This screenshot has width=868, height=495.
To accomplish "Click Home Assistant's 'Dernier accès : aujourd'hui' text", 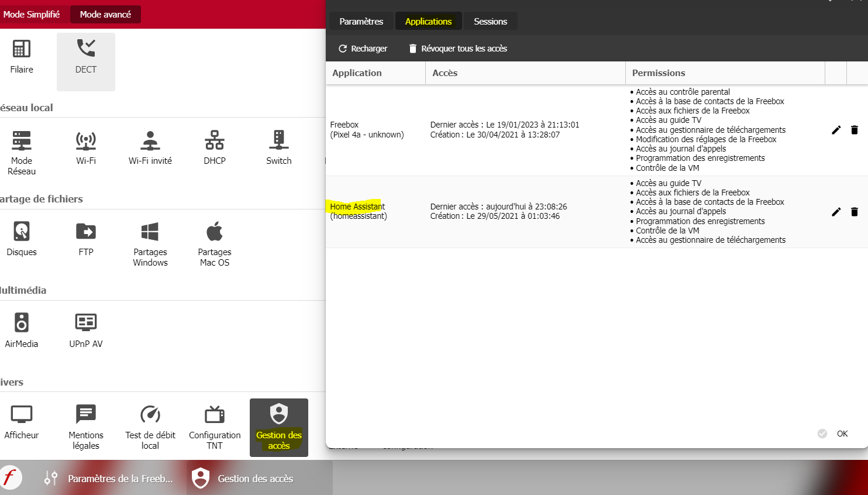I will pyautogui.click(x=498, y=207).
